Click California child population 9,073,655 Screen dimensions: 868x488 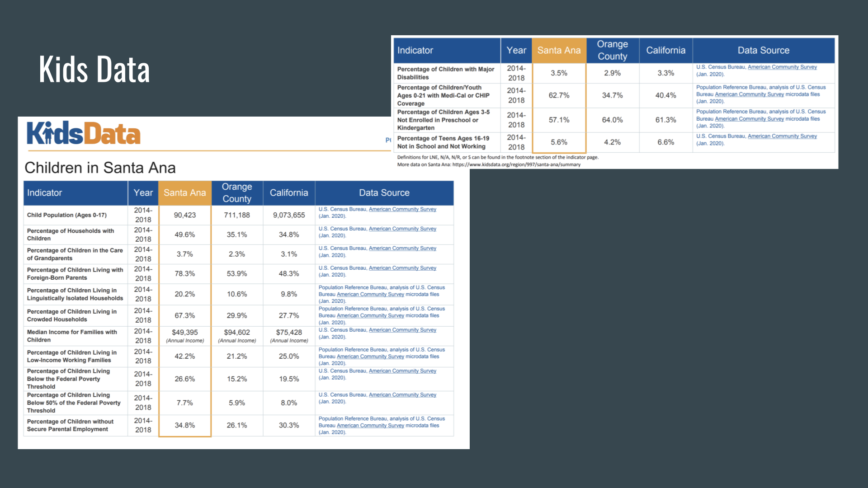289,215
